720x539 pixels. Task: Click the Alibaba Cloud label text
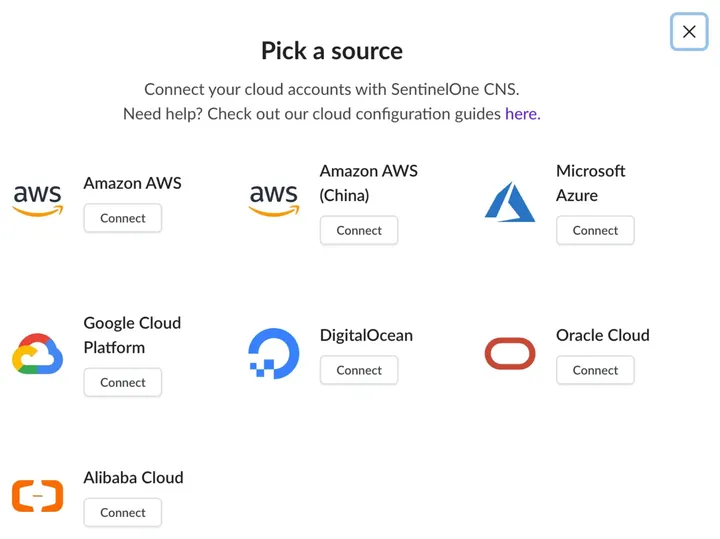pyautogui.click(x=133, y=478)
